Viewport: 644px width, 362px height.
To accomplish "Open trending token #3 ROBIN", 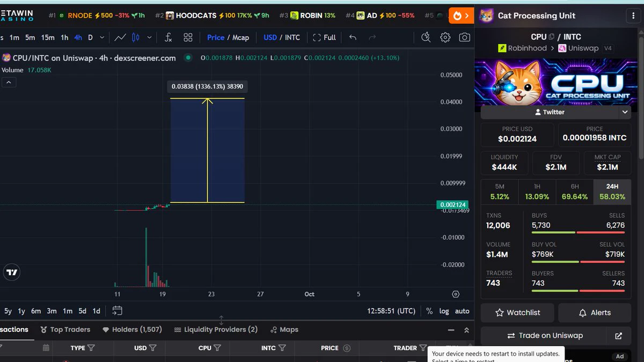I will click(307, 16).
